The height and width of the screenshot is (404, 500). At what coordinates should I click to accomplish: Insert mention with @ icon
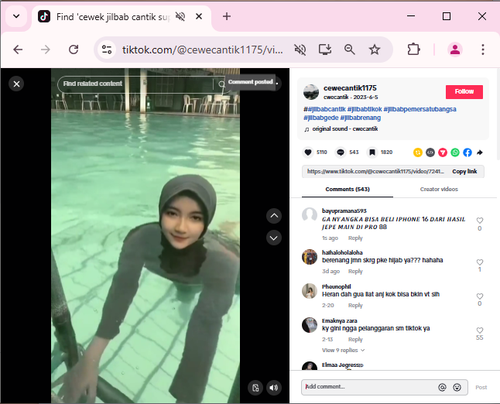coord(442,387)
